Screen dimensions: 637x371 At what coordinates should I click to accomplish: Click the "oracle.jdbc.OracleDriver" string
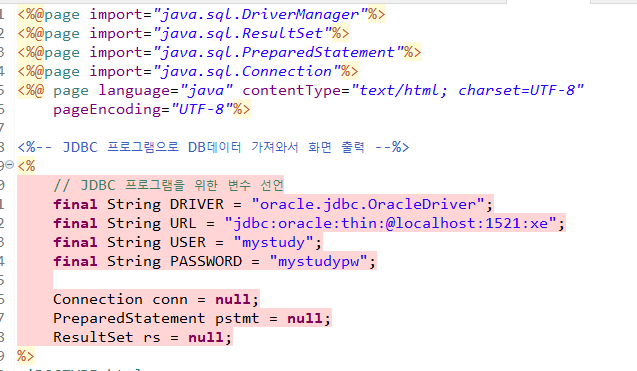(x=368, y=204)
